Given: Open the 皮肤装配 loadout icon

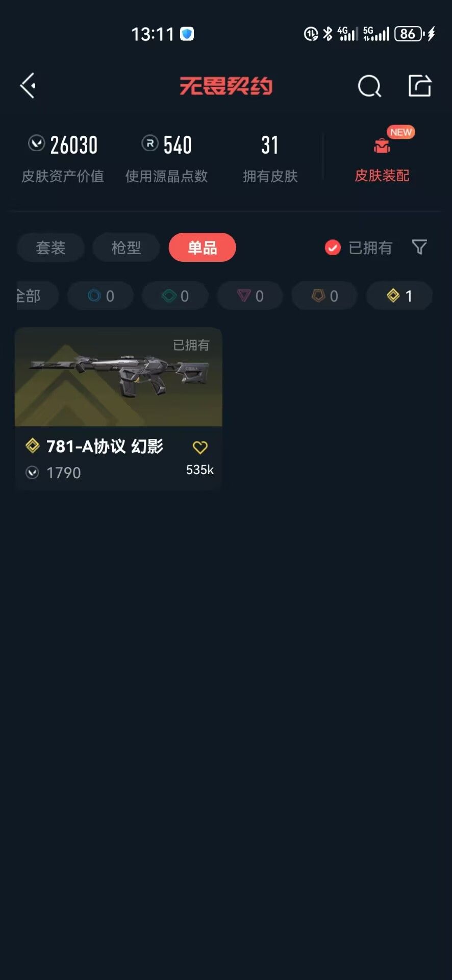Looking at the screenshot, I should tap(382, 146).
